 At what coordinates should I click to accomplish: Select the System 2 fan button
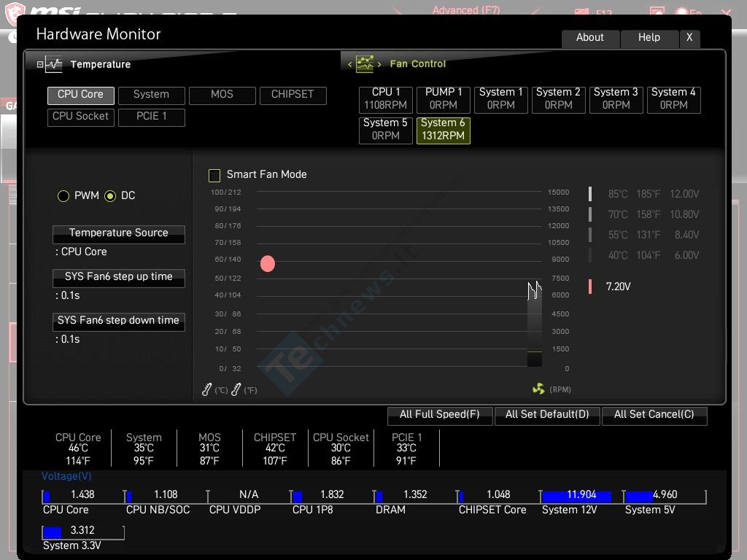pyautogui.click(x=558, y=99)
